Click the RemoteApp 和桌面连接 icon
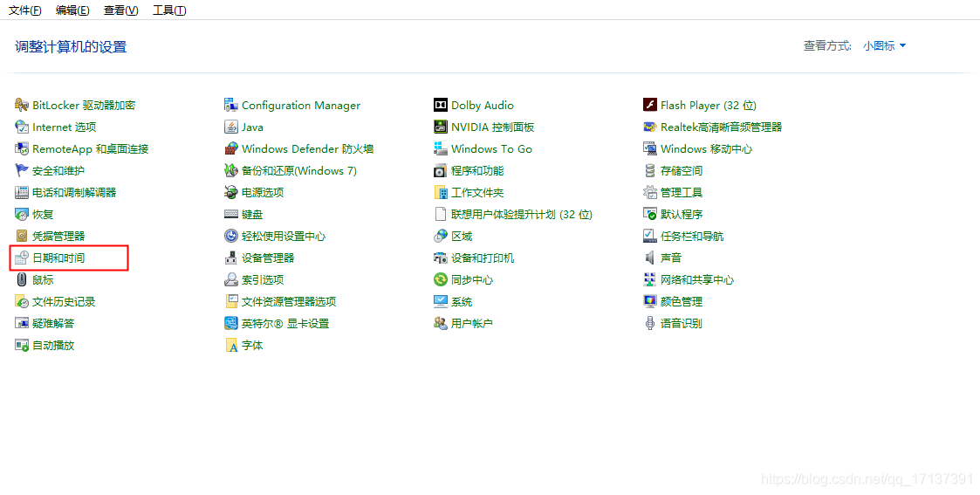The image size is (980, 495). point(22,148)
